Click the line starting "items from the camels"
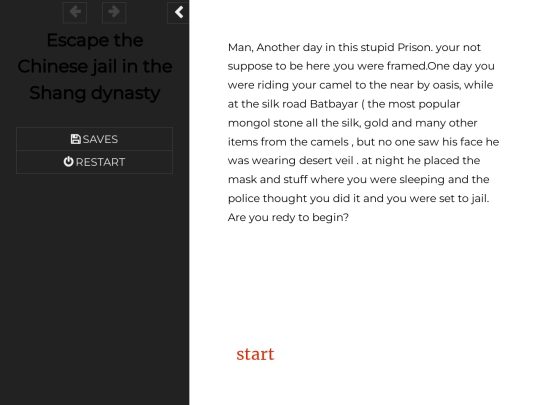The width and height of the screenshot is (540, 405). tap(363, 142)
